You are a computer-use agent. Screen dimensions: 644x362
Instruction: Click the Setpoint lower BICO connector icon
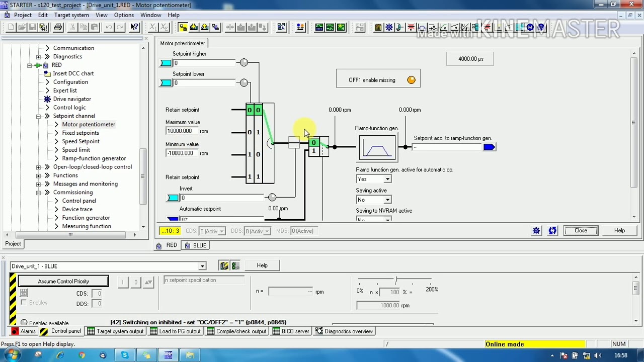click(x=165, y=82)
